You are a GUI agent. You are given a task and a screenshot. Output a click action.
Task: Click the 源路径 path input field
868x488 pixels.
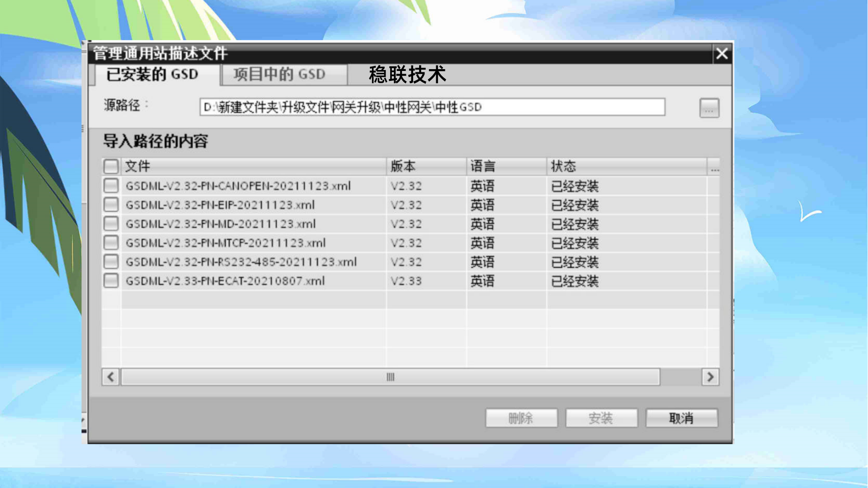tap(432, 108)
